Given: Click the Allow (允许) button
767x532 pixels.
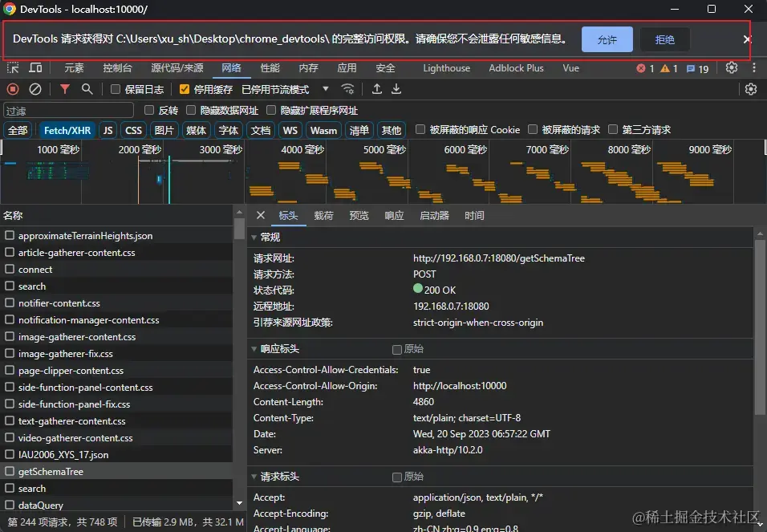Looking at the screenshot, I should click(x=607, y=39).
